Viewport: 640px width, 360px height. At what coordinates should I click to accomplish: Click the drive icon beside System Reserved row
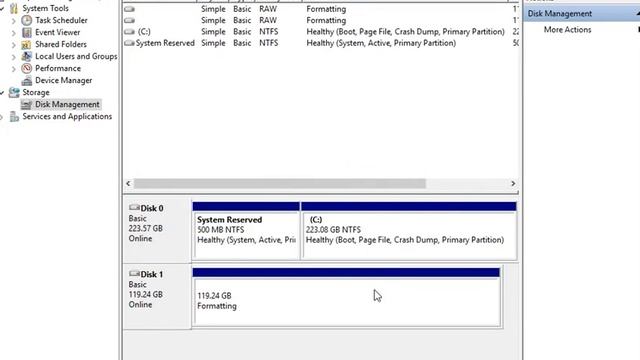129,43
